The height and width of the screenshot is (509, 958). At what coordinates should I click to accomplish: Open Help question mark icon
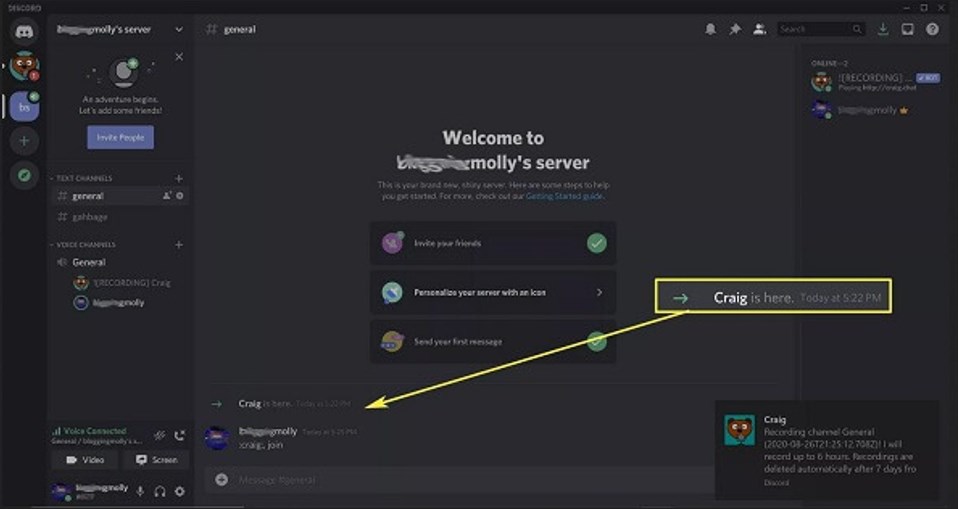(x=932, y=29)
